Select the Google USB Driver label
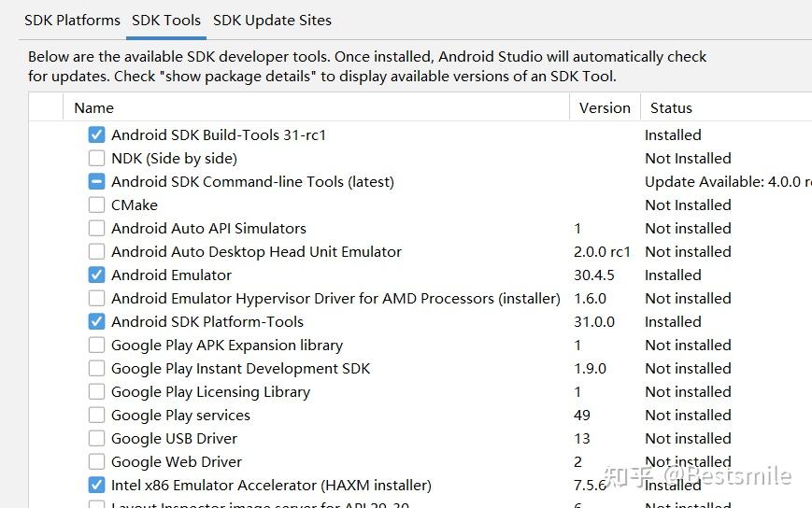Viewport: 812px width, 508px height. click(174, 438)
